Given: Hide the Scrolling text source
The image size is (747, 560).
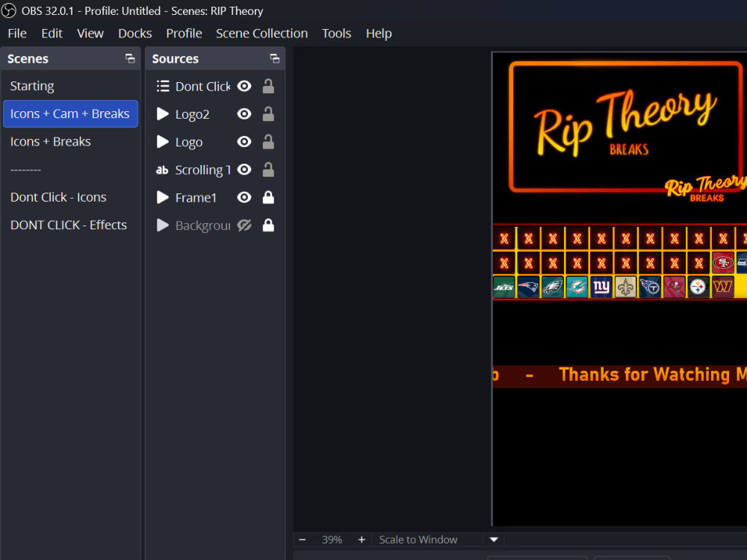Looking at the screenshot, I should coord(244,169).
